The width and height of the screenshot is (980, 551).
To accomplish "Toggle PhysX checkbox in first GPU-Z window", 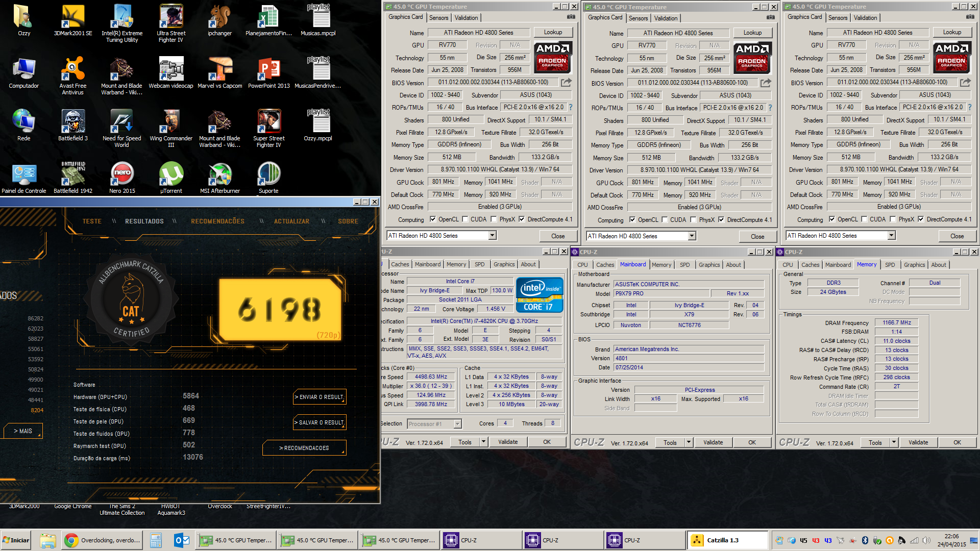I will click(x=494, y=219).
